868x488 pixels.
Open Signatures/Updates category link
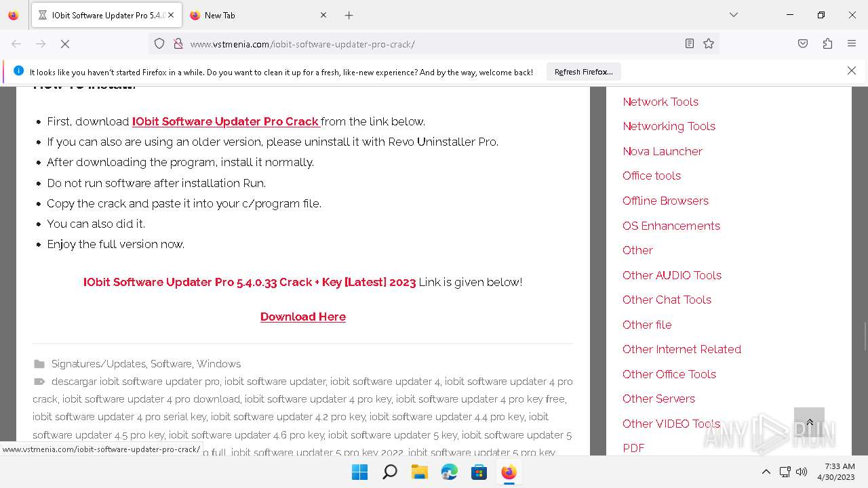98,364
